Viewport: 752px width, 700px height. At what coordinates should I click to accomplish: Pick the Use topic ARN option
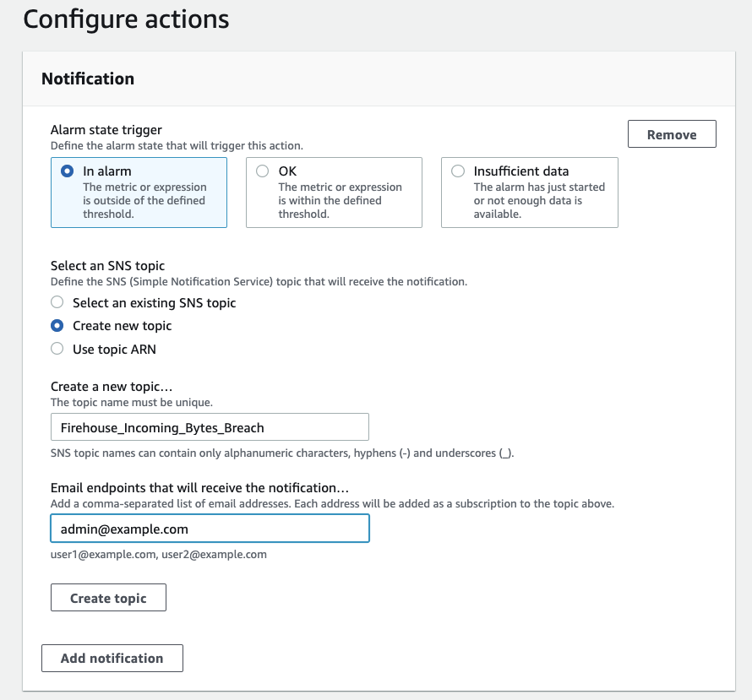(57, 349)
